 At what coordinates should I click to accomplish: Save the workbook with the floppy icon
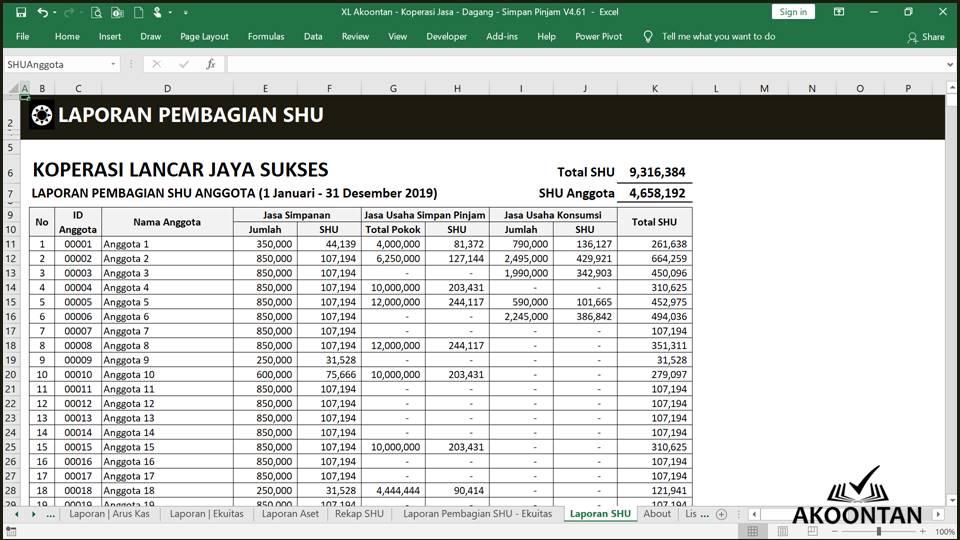21,12
